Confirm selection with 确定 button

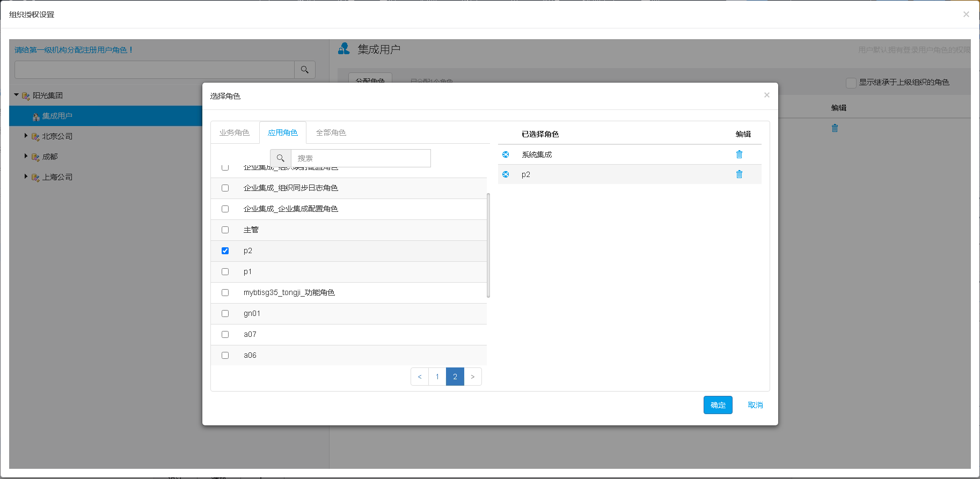[x=718, y=405]
